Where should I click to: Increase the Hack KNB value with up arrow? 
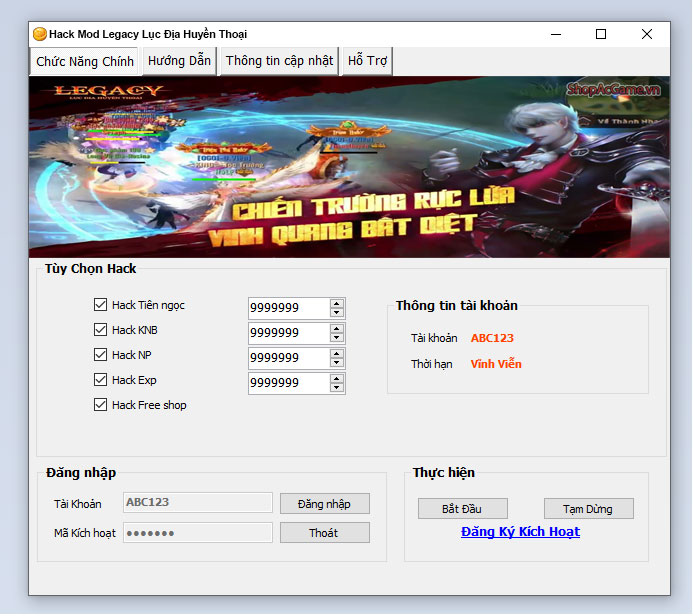tap(337, 329)
